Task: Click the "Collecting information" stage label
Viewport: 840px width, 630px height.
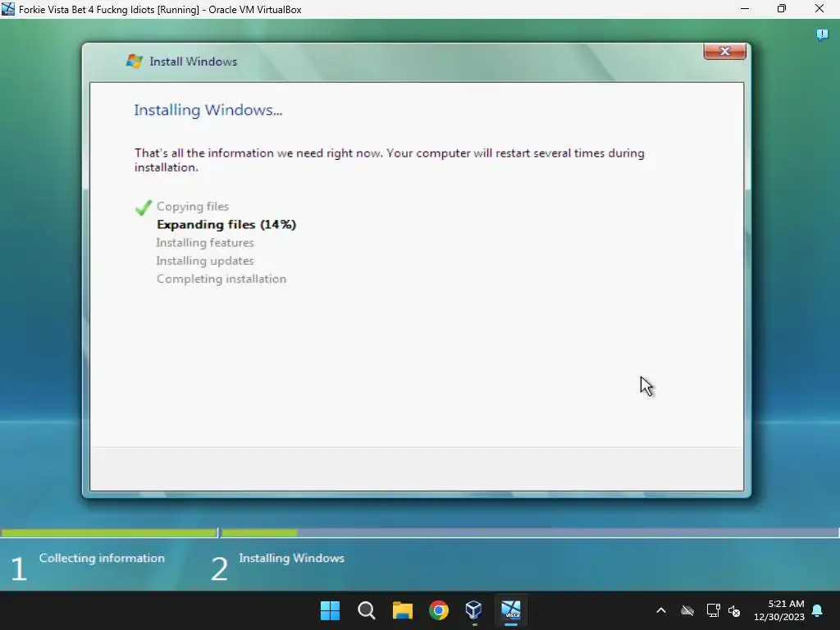Action: click(102, 558)
